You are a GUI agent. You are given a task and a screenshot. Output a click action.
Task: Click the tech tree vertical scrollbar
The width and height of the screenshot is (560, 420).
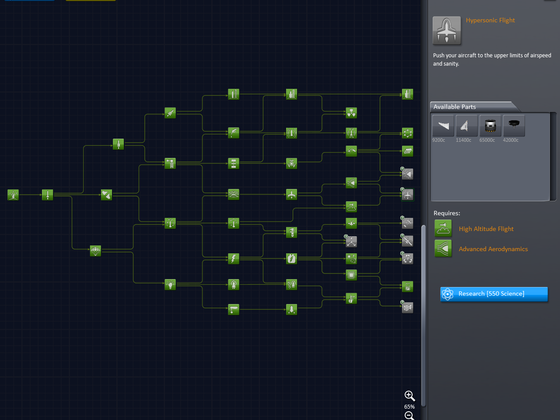[423, 315]
